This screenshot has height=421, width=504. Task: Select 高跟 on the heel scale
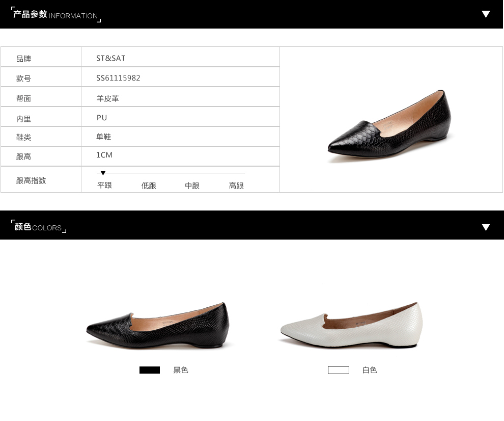pos(236,186)
